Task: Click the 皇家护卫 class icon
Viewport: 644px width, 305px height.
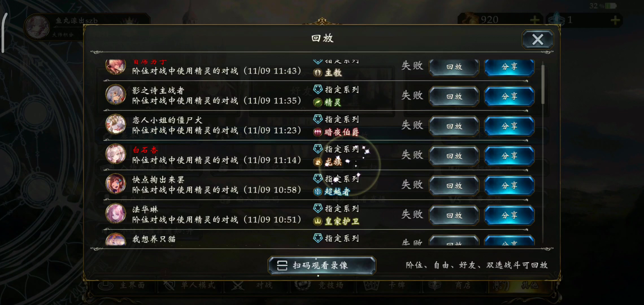Action: 318,221
